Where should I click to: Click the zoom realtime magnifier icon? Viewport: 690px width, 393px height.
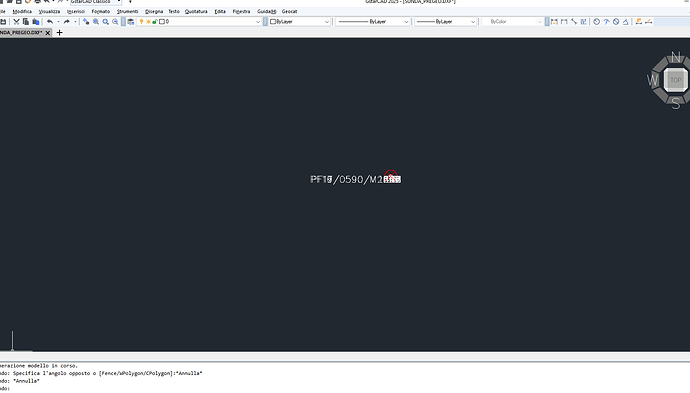tap(95, 22)
